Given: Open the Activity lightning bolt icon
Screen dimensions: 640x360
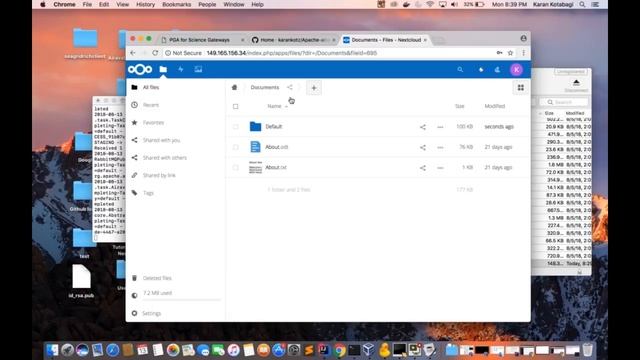Looking at the screenshot, I should pos(180,69).
